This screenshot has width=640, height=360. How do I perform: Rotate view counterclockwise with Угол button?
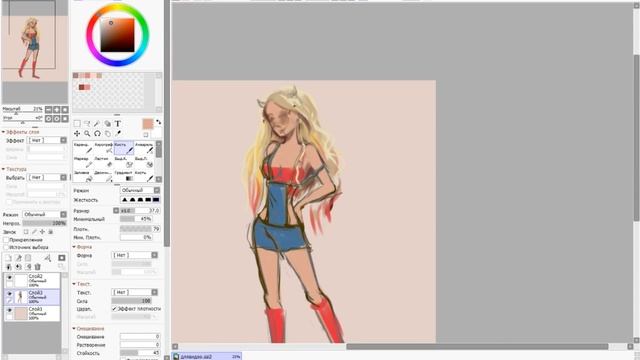click(x=49, y=118)
